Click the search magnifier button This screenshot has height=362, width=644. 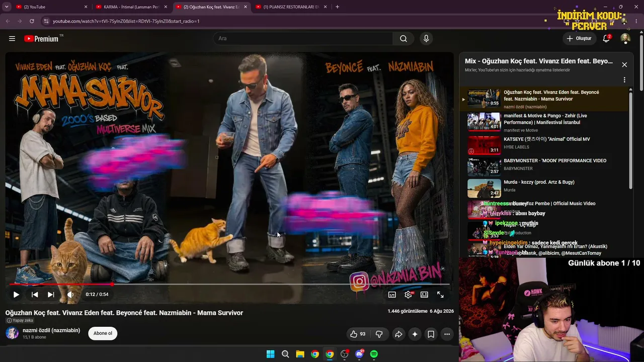(x=404, y=39)
